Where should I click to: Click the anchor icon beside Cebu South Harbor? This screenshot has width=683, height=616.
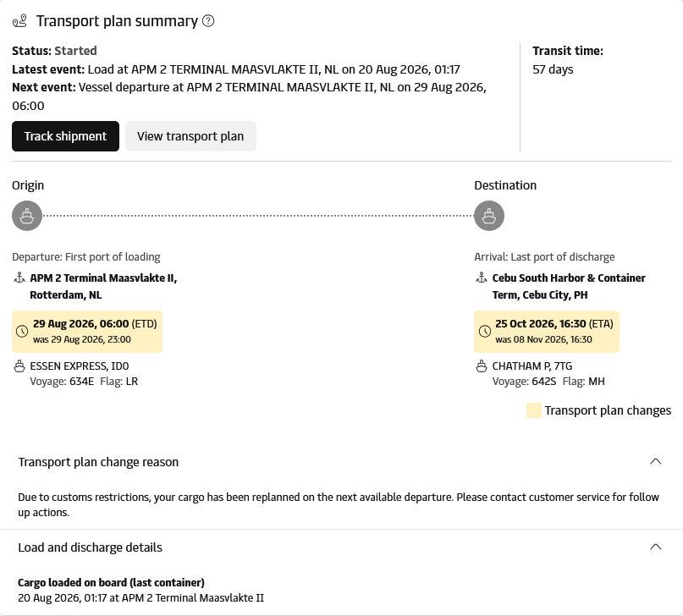pyautogui.click(x=482, y=278)
